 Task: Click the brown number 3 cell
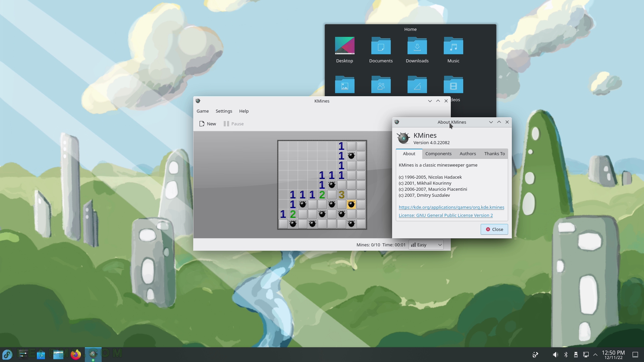[341, 194]
